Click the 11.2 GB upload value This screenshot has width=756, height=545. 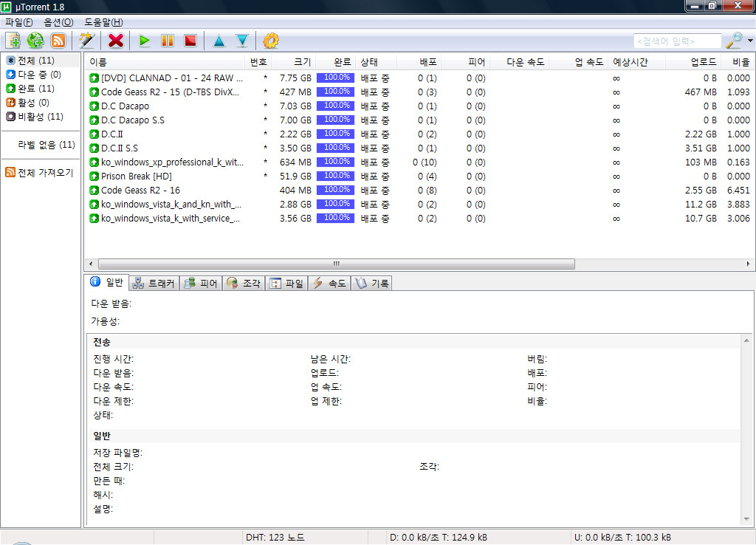(x=701, y=204)
